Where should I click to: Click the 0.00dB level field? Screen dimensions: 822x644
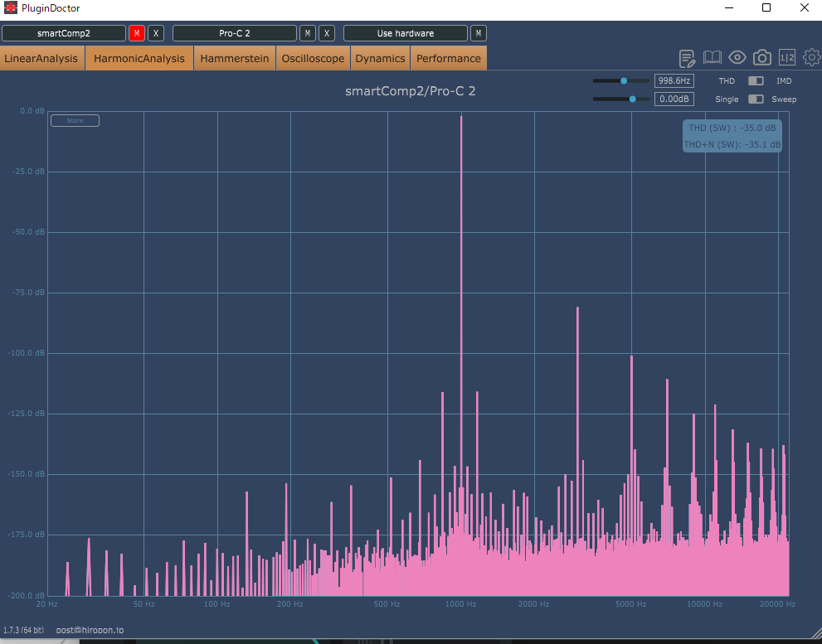click(x=674, y=99)
